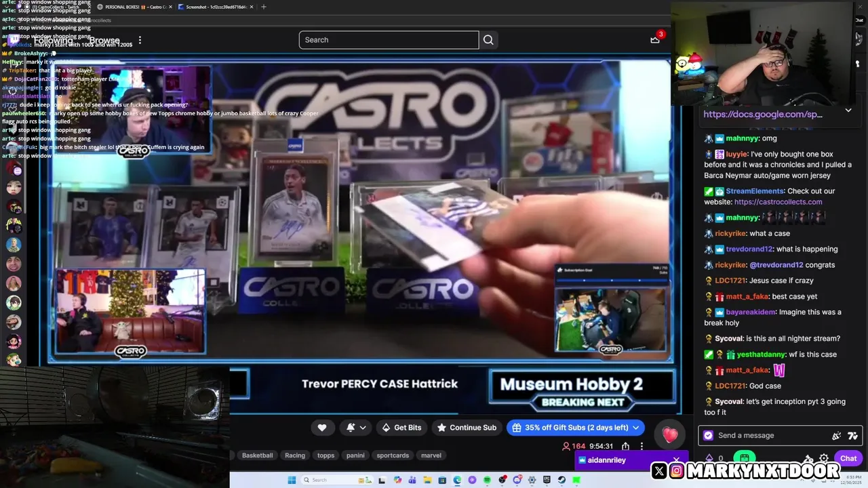This screenshot has width=868, height=488.
Task: Switch to the PERSONAL BOXES browser tab
Action: click(134, 7)
